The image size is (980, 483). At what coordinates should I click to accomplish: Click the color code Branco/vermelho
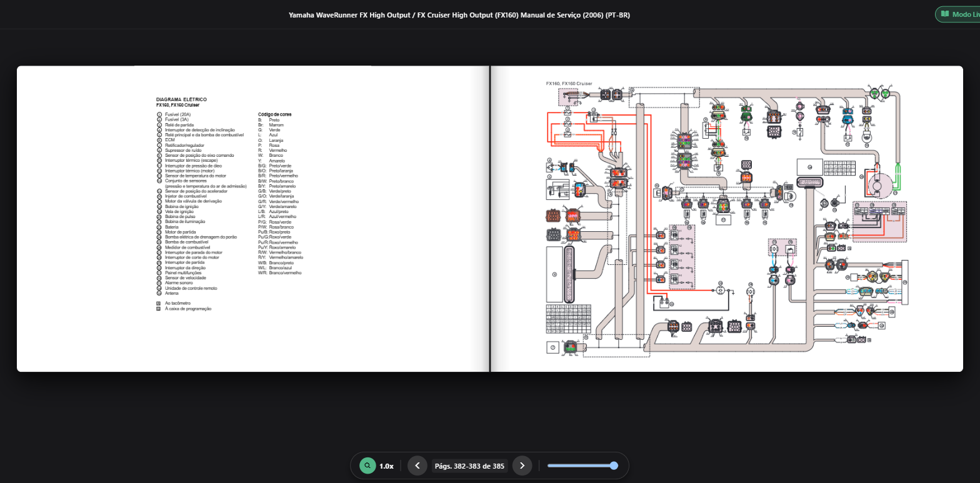[x=285, y=272]
